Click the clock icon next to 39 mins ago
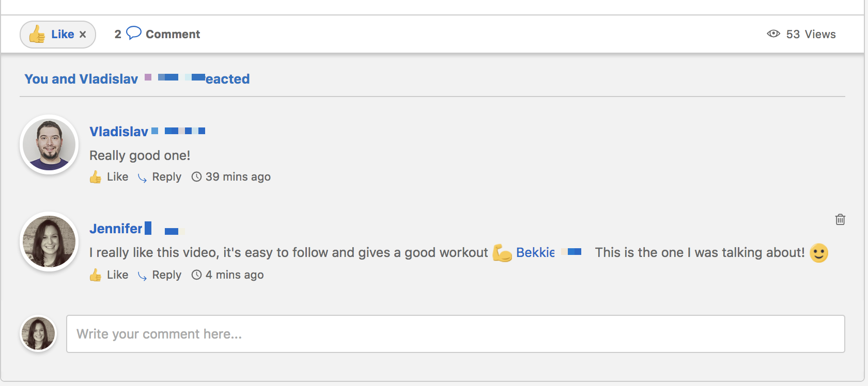The width and height of the screenshot is (868, 386). (x=196, y=177)
